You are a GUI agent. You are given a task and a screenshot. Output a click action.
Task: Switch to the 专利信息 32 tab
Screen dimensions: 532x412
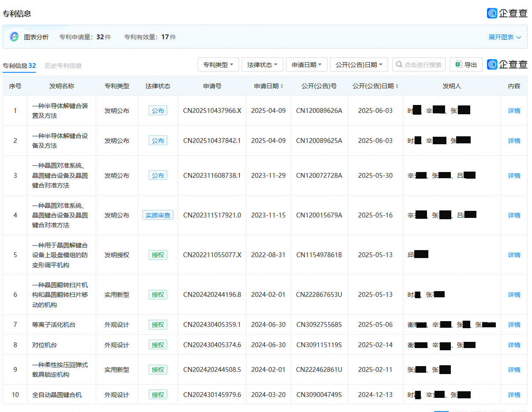pos(19,66)
